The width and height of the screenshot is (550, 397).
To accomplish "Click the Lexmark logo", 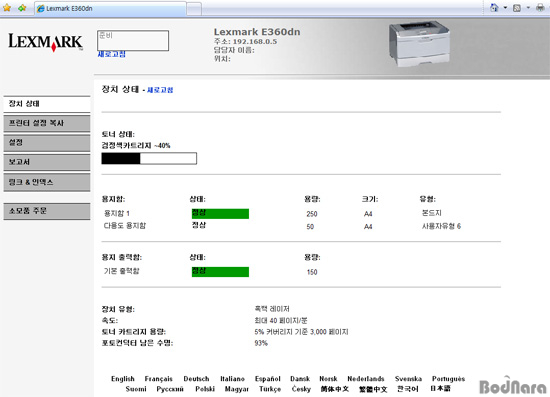I will [x=46, y=42].
